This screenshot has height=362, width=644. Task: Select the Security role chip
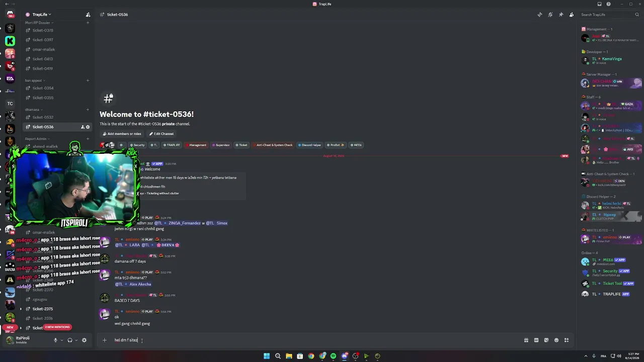(x=137, y=145)
